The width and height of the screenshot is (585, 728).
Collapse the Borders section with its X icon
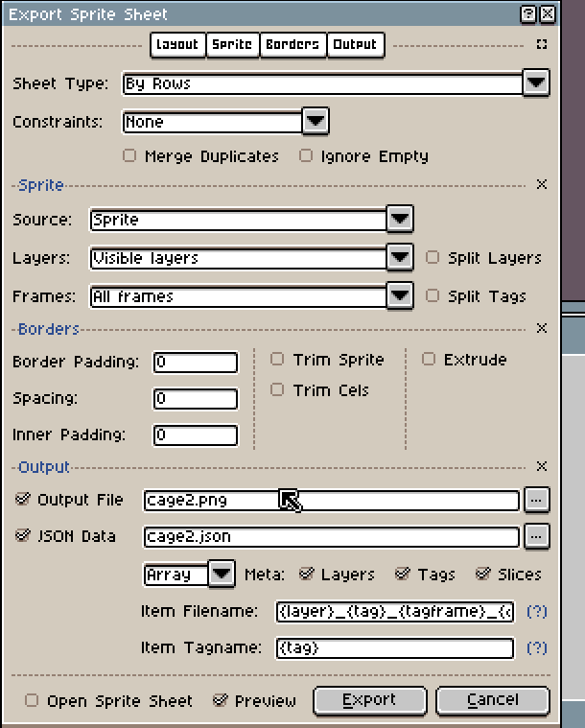click(541, 328)
